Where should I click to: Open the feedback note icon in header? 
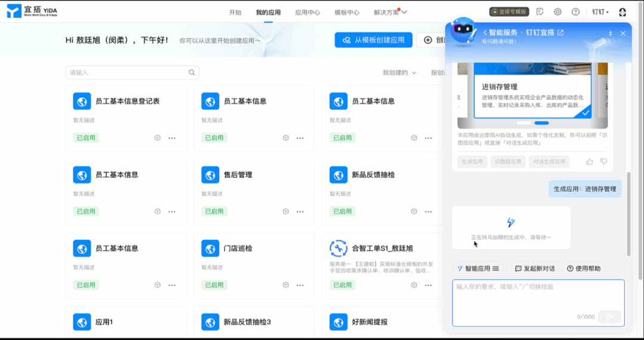click(x=540, y=12)
